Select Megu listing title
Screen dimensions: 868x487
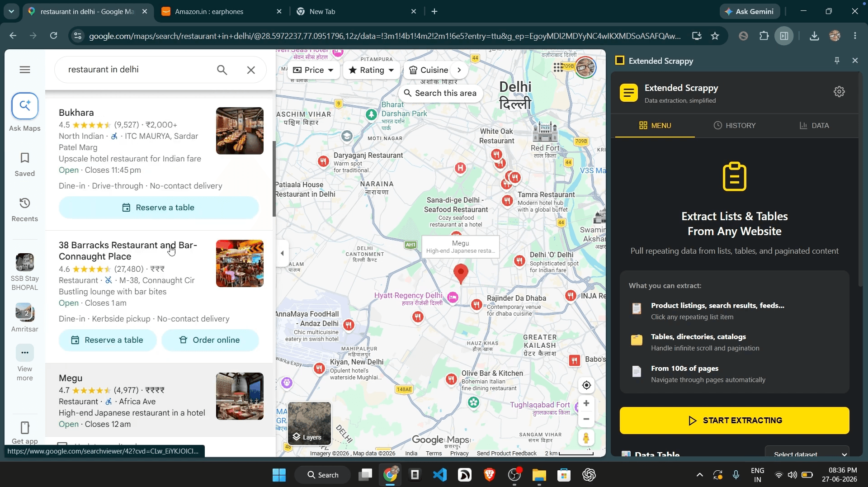click(x=71, y=378)
